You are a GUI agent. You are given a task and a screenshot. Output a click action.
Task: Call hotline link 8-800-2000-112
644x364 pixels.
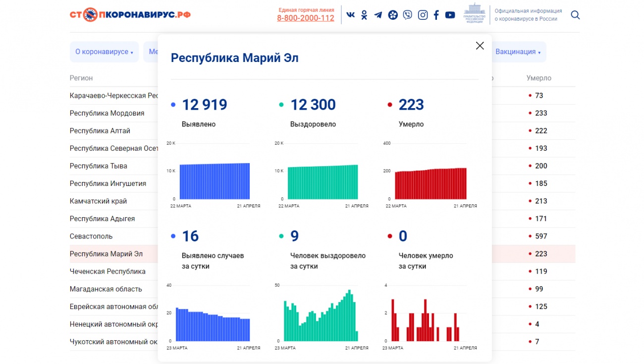(305, 18)
